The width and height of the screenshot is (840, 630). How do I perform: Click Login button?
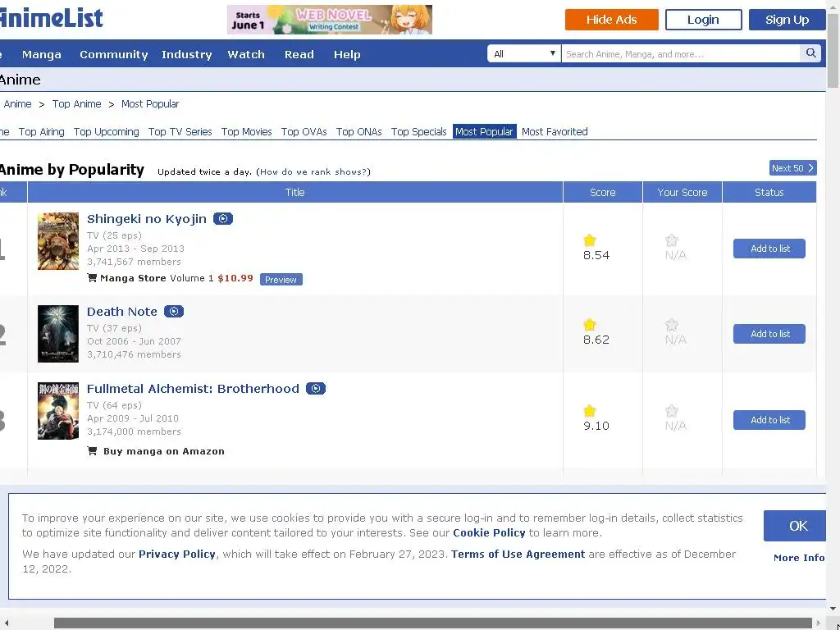point(703,20)
